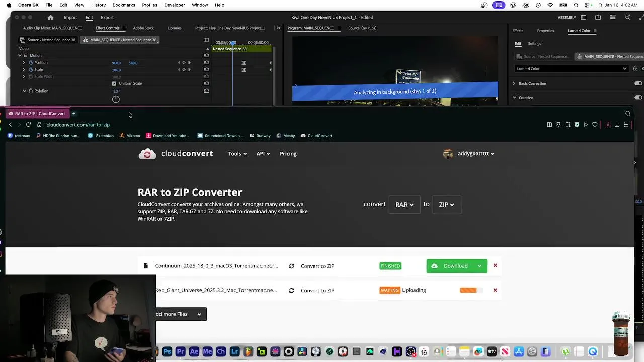This screenshot has width=644, height=362.
Task: Add keyframe diamond for Scale
Action: point(184,70)
